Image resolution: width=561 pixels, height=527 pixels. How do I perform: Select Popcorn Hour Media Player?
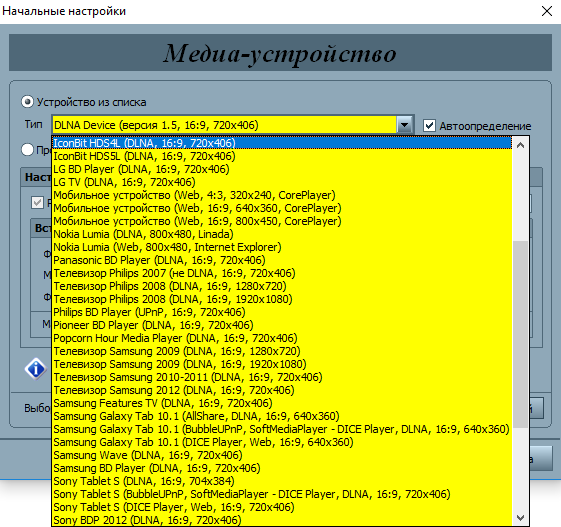(x=282, y=338)
